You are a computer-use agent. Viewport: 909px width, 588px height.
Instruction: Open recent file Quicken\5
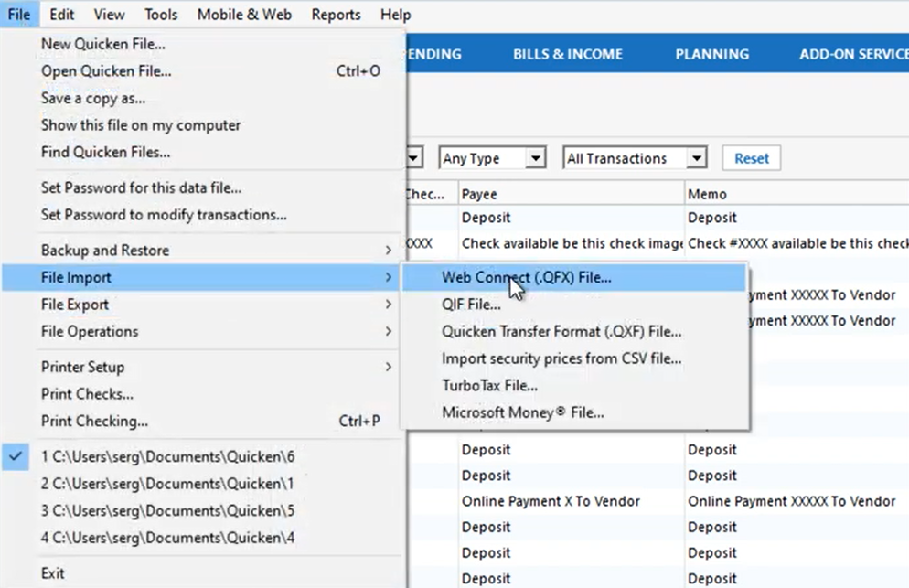tap(200, 511)
